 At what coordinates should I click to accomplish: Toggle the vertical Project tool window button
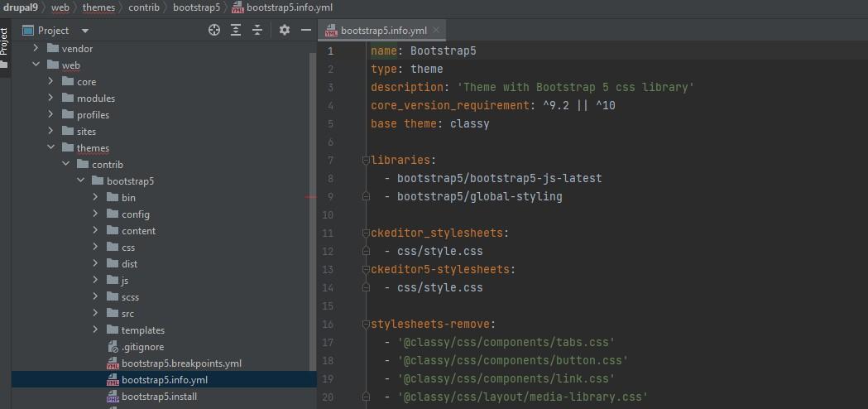point(4,41)
